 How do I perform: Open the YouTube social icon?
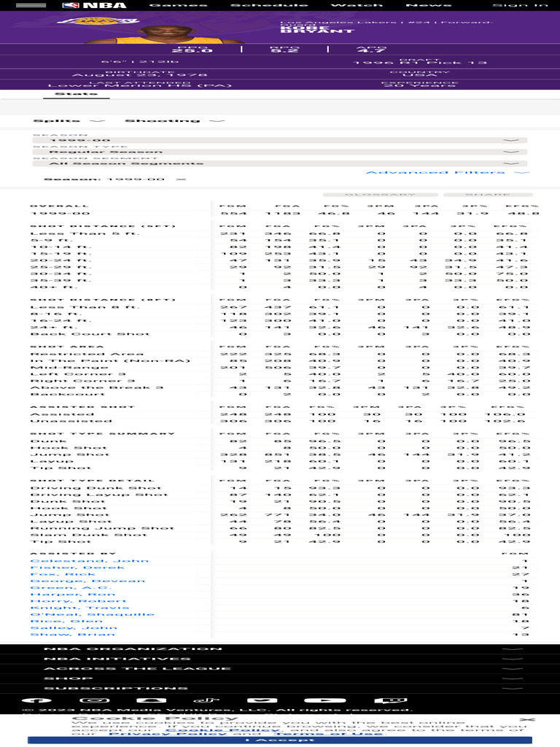tap(324, 700)
